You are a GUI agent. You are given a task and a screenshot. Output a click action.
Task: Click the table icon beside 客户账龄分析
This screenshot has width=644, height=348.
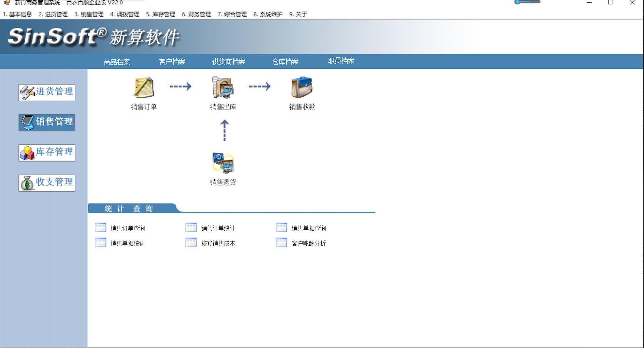click(x=282, y=243)
